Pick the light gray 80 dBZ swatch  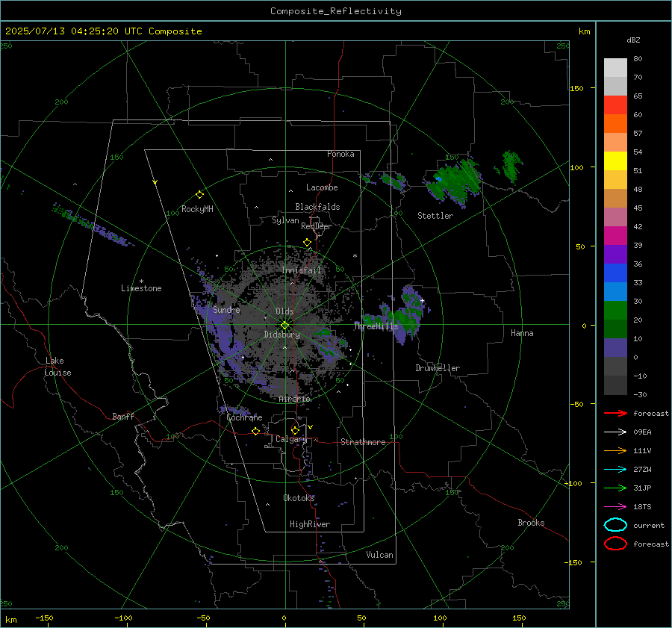click(x=615, y=67)
